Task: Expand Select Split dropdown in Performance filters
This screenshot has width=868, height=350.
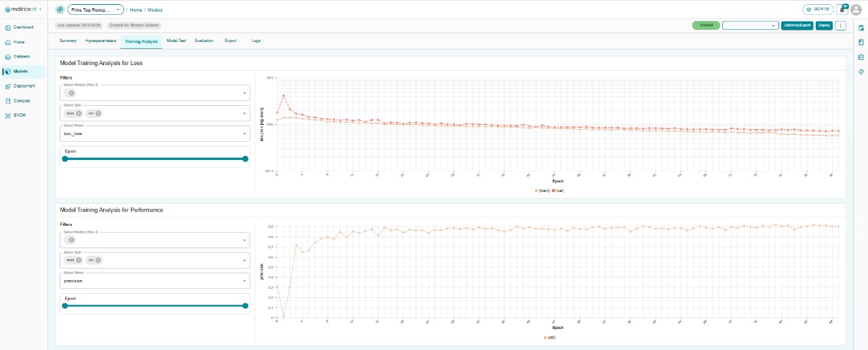Action: click(x=244, y=260)
